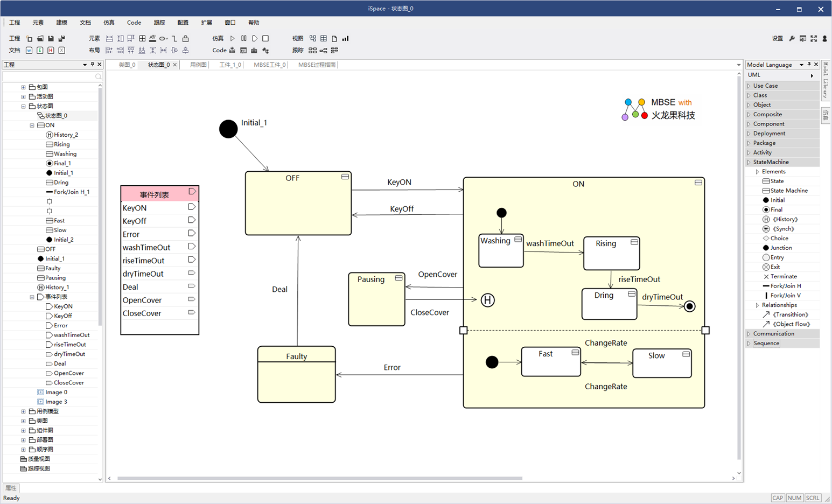Click the table view icon in the 视图 group
Image resolution: width=832 pixels, height=504 pixels.
tap(324, 39)
